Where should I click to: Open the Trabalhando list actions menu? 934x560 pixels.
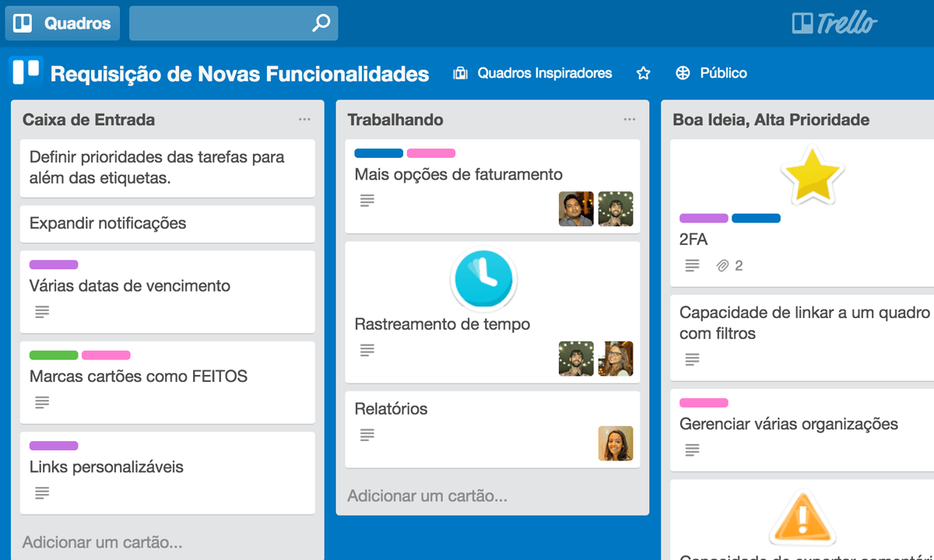pyautogui.click(x=630, y=119)
